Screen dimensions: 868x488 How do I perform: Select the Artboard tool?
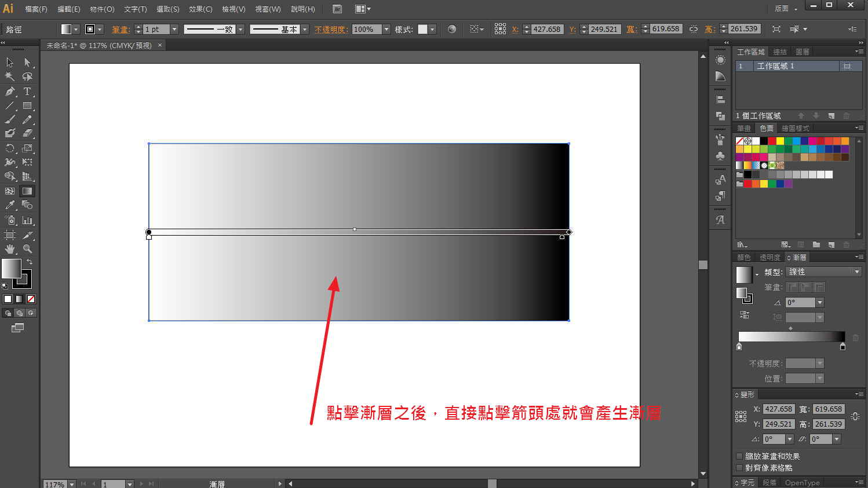click(10, 235)
